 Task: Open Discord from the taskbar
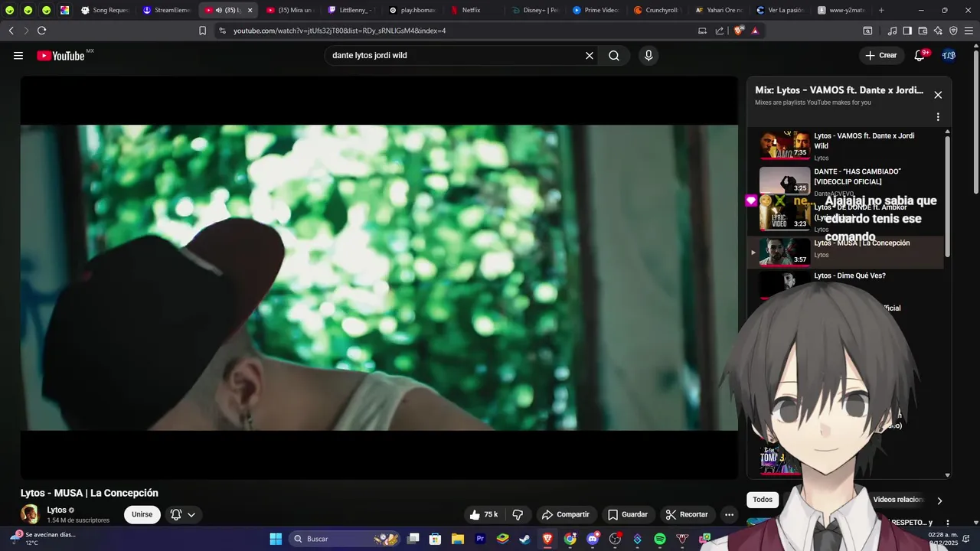click(x=593, y=539)
